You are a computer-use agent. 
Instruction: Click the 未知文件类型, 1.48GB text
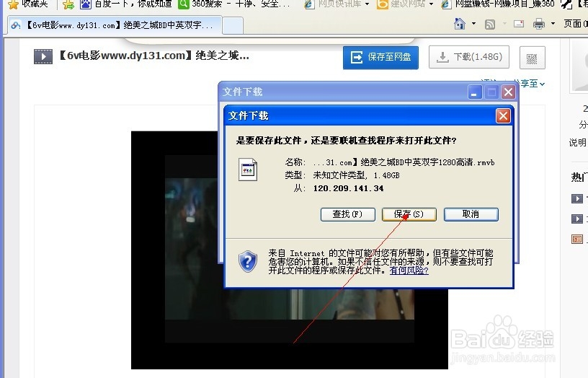(356, 175)
